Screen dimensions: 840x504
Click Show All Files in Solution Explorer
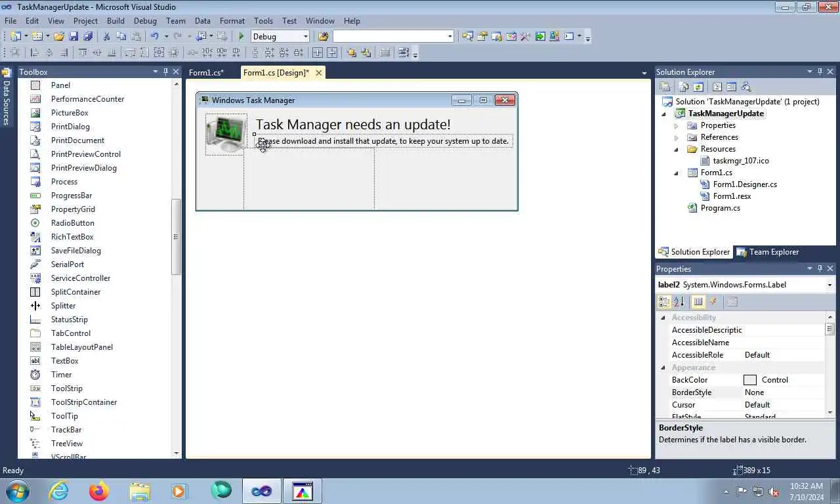click(x=684, y=87)
